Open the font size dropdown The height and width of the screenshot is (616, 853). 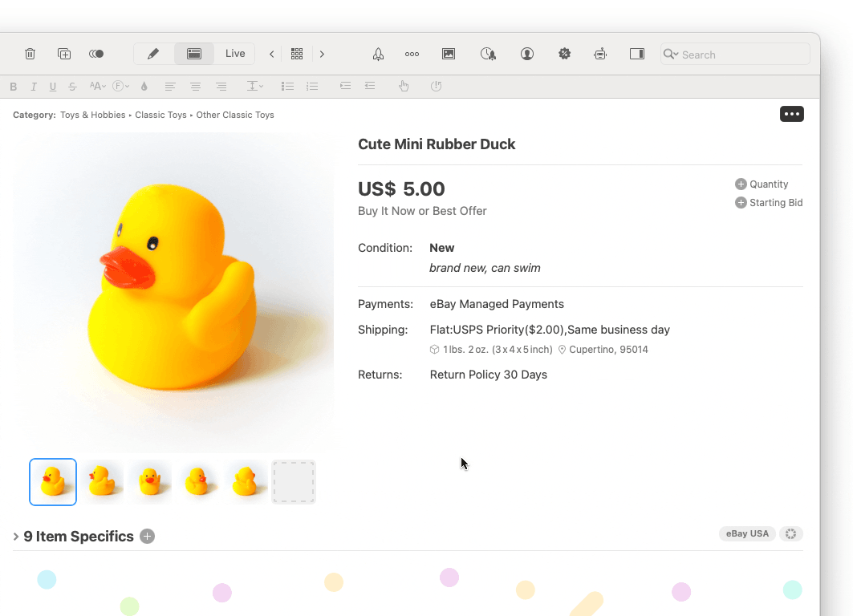click(x=98, y=87)
